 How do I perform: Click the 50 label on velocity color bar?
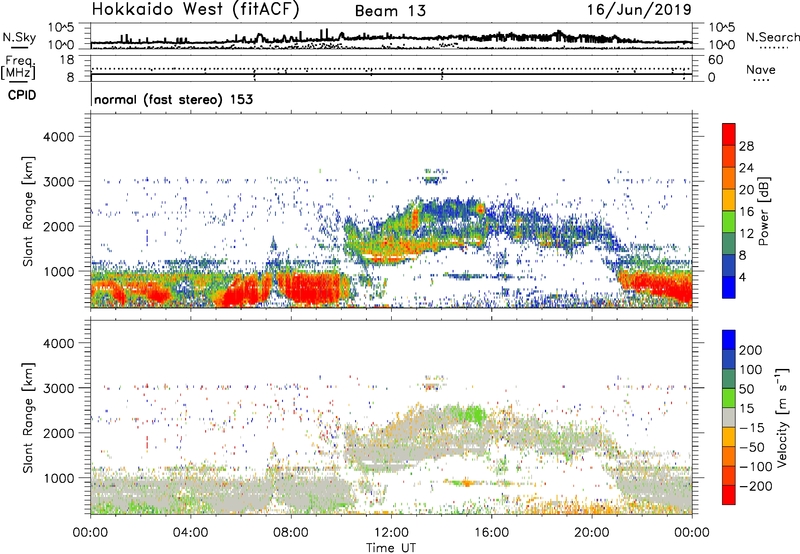coord(746,389)
